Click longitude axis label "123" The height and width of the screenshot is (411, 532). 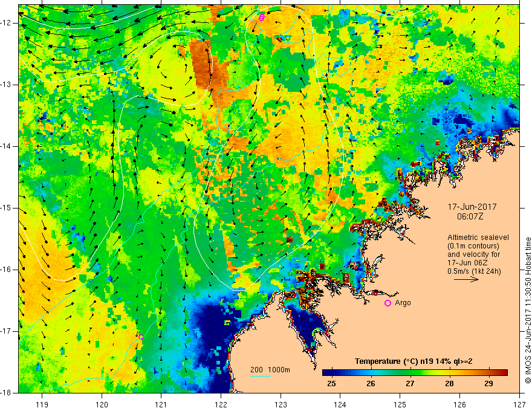coord(281,404)
